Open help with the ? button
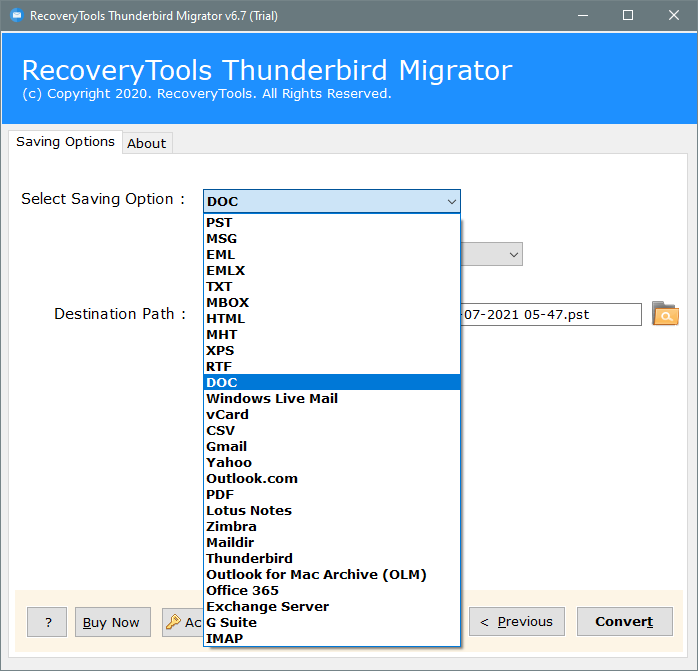The width and height of the screenshot is (698, 671). (x=47, y=622)
